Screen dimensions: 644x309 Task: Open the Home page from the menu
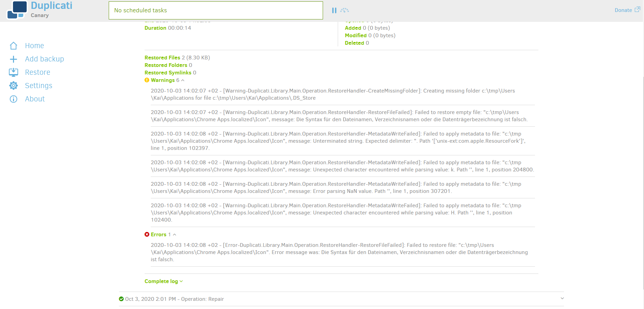point(35,45)
